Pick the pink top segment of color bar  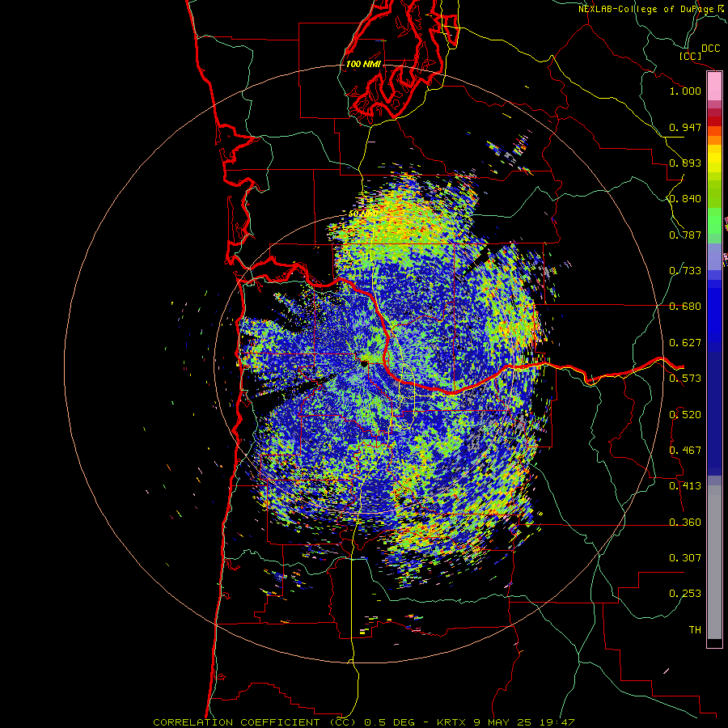(714, 86)
